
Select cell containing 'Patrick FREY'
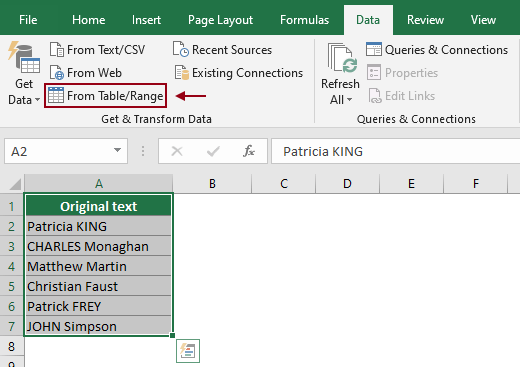point(99,306)
